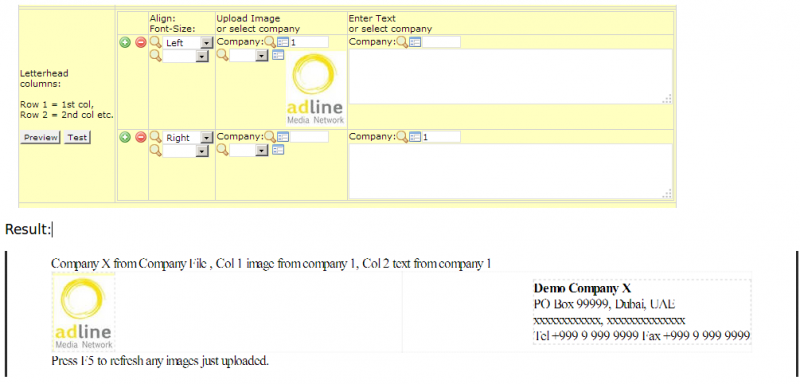Remove the second letterhead row with red minus

pyautogui.click(x=141, y=137)
